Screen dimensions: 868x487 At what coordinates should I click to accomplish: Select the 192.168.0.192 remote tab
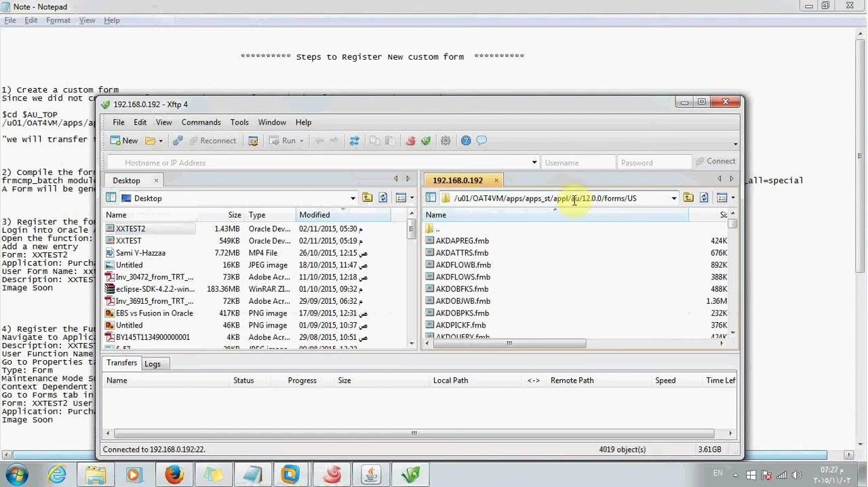pos(458,180)
